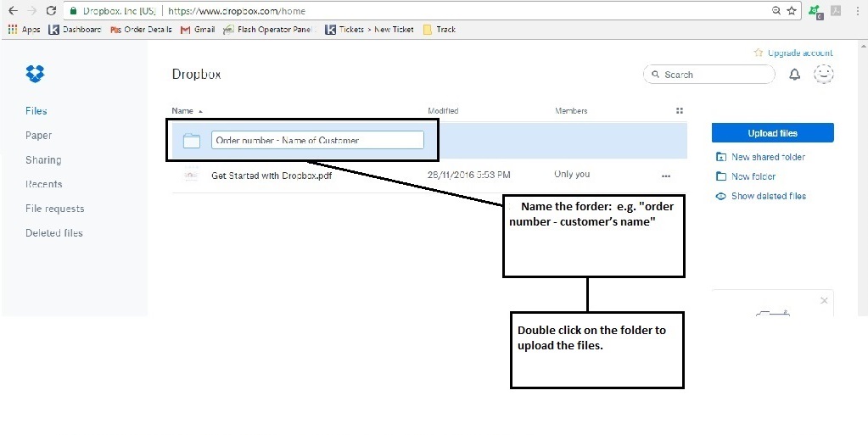Click inside the Dropbox Search field
Viewport: 868px width, 435px height.
point(709,74)
